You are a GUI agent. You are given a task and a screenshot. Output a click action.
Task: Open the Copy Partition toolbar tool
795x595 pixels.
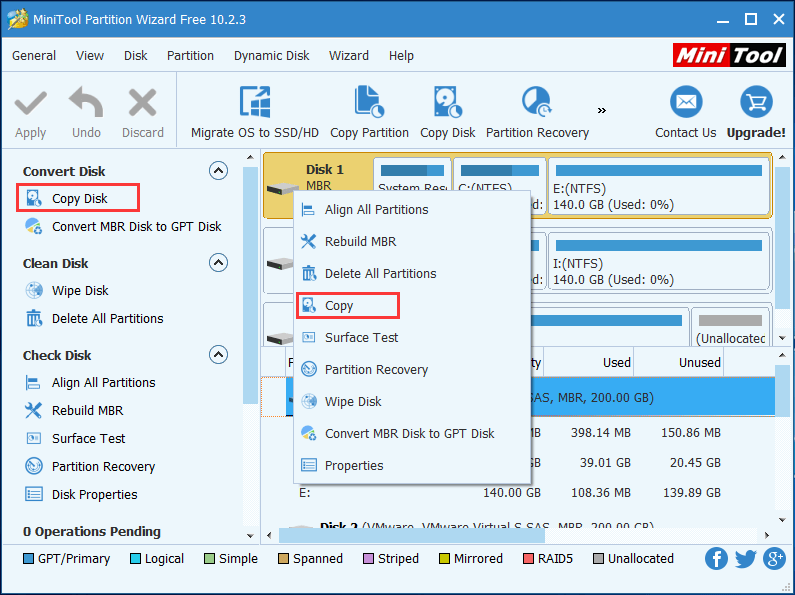point(369,113)
